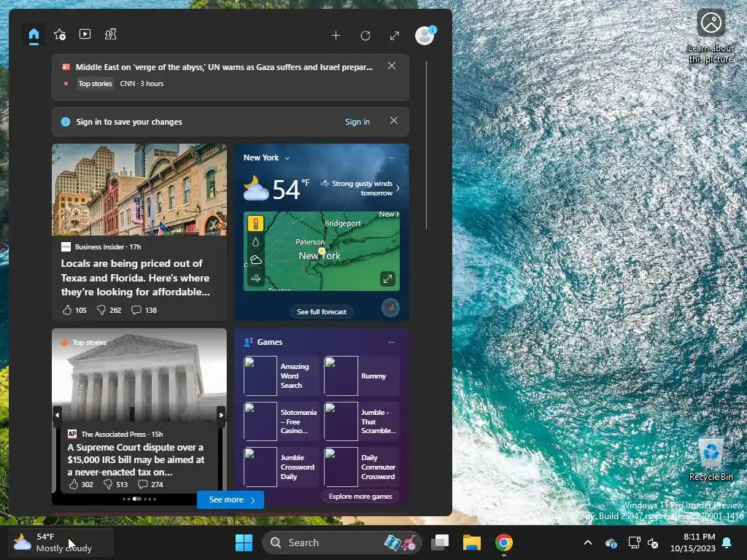Select cloud map layer icon
The width and height of the screenshot is (747, 560).
click(x=255, y=260)
